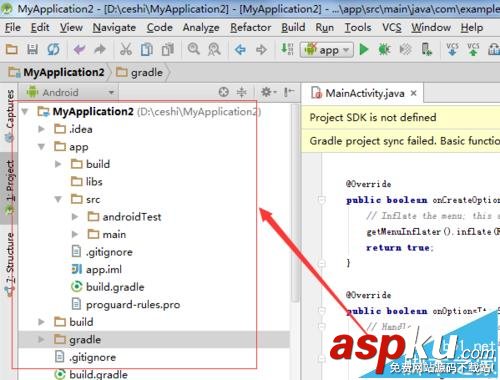This screenshot has height=380, width=500.
Task: Open the File menu
Action: [x=13, y=28]
